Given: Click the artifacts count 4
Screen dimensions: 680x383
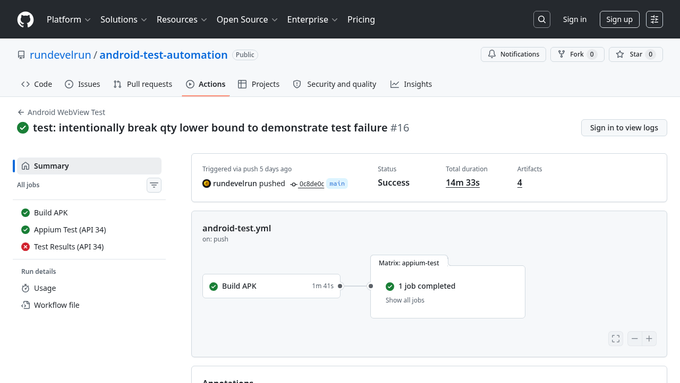Looking at the screenshot, I should point(520,183).
